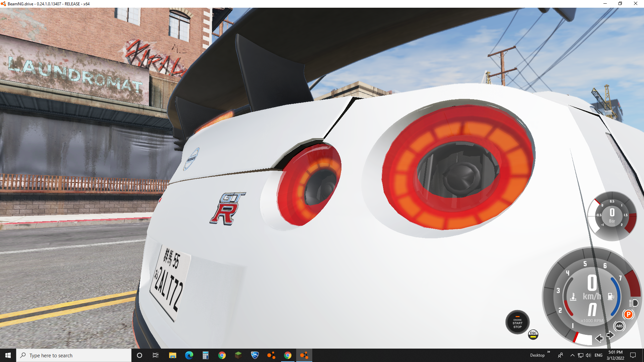Screen dimensions: 644x362
Task: Open clock showing 5:01 PM
Action: pos(615,355)
